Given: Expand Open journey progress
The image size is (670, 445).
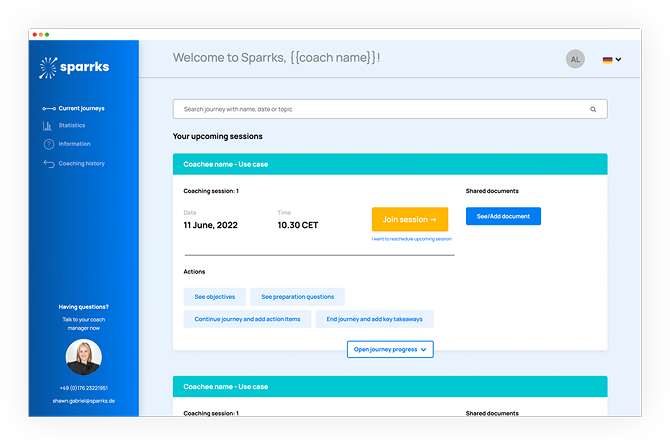Looking at the screenshot, I should coord(390,349).
